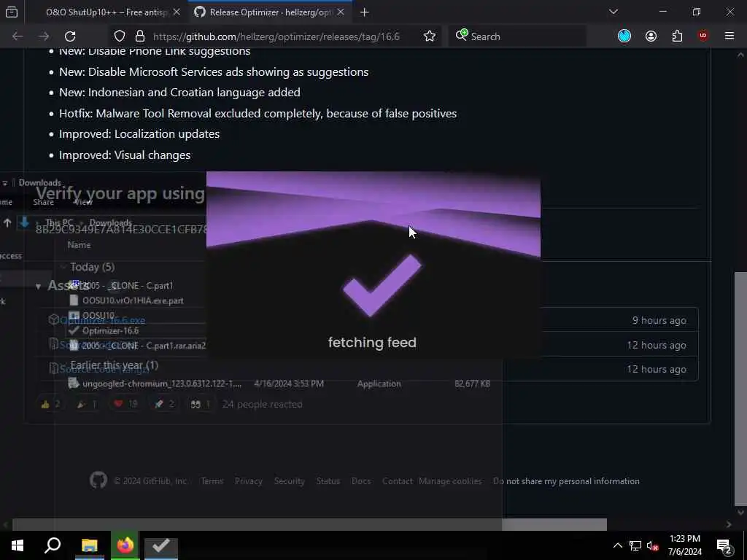Reload the current GitHub page

click(70, 36)
